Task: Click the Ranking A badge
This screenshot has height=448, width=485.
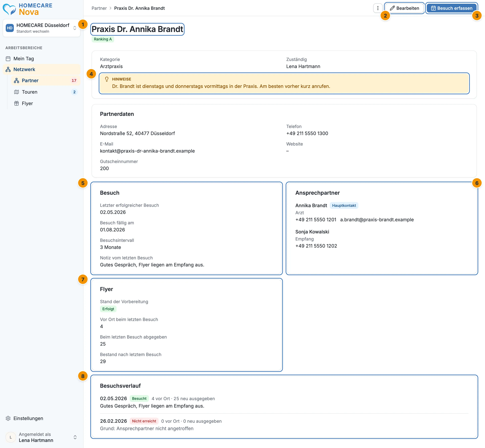Action: 103,39
